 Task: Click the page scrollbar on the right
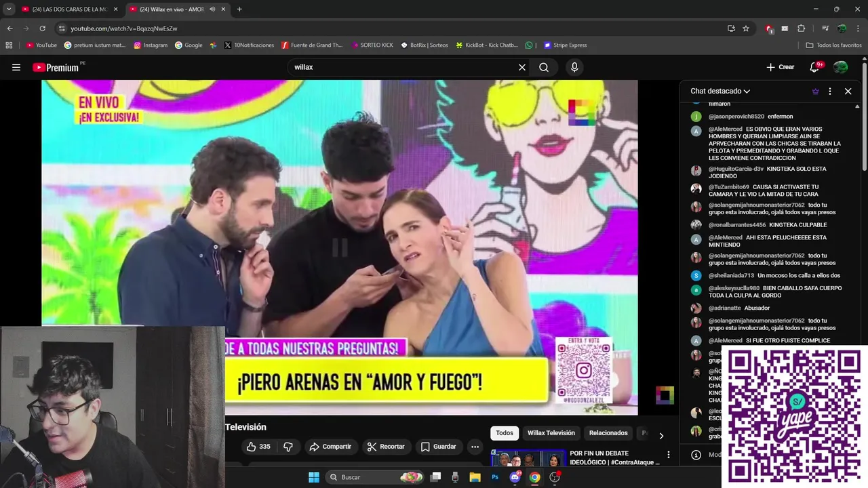click(x=865, y=115)
